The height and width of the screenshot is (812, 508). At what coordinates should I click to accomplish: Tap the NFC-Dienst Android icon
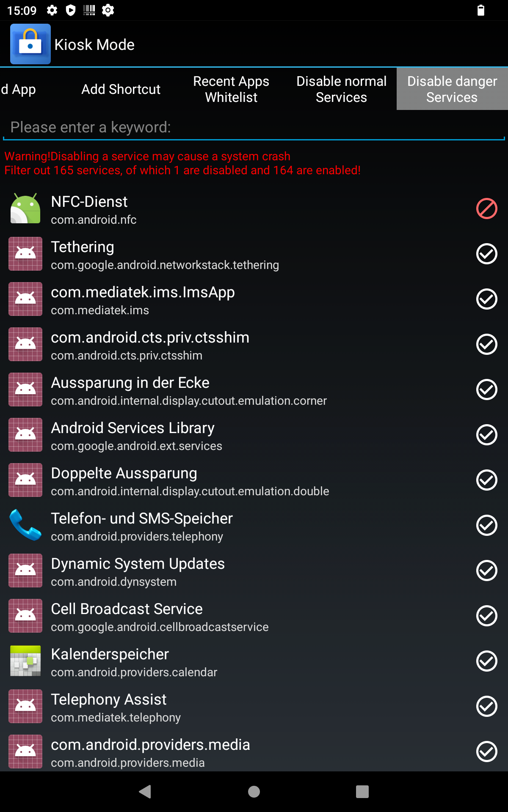[25, 208]
